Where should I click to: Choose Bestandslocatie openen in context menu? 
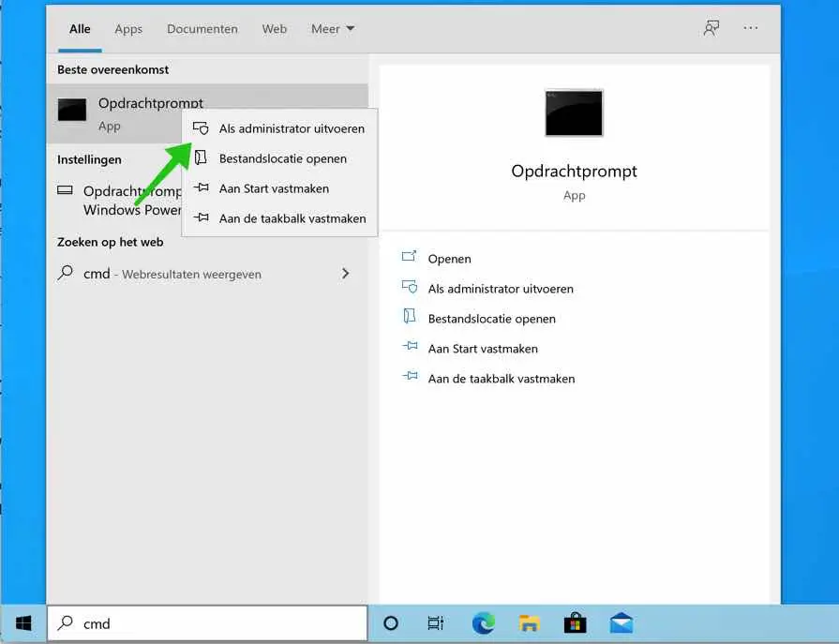(279, 158)
